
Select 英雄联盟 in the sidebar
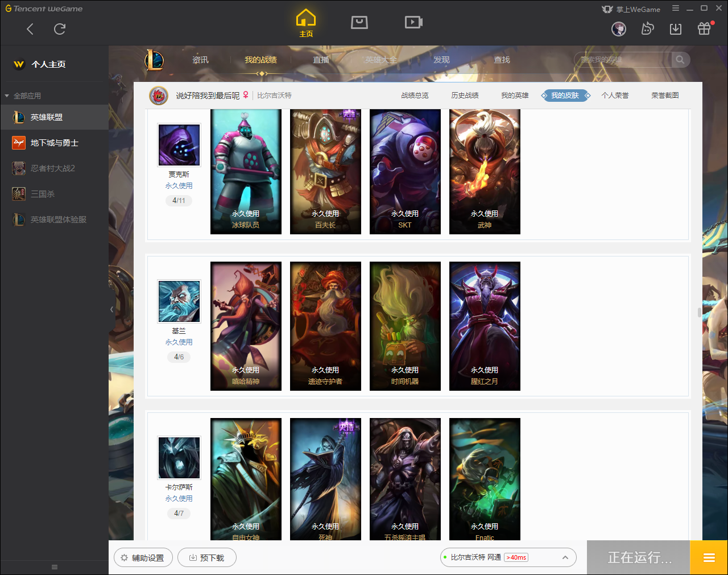tap(54, 117)
